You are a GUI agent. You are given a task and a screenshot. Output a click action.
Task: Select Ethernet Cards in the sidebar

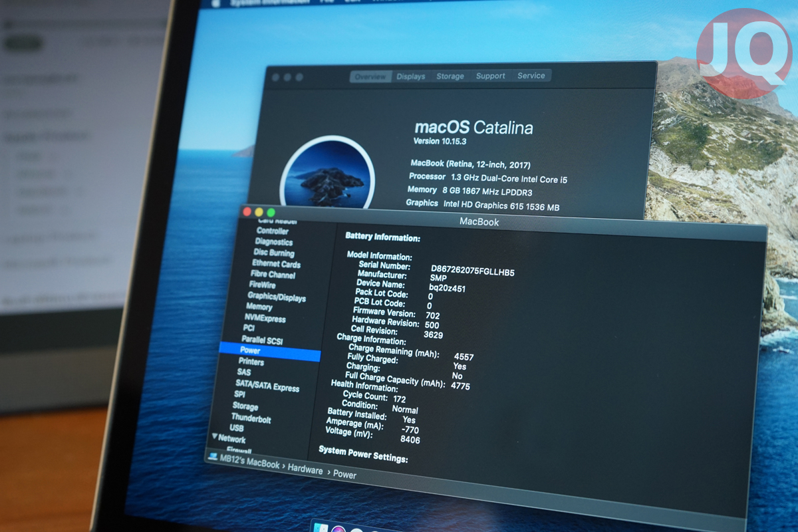point(276,264)
